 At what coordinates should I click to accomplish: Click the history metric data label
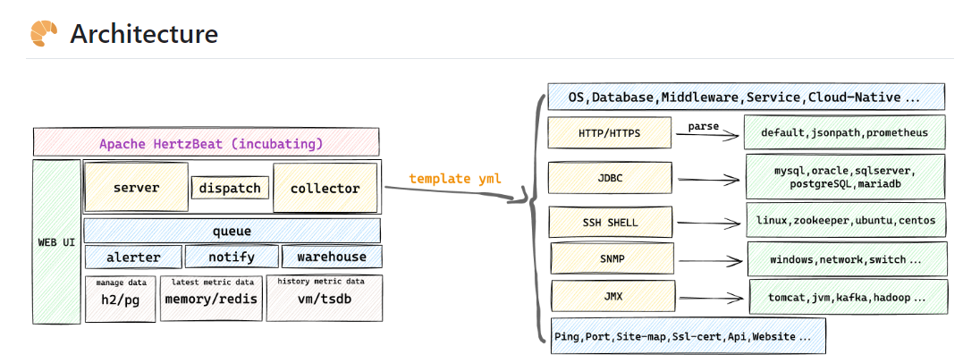click(321, 282)
